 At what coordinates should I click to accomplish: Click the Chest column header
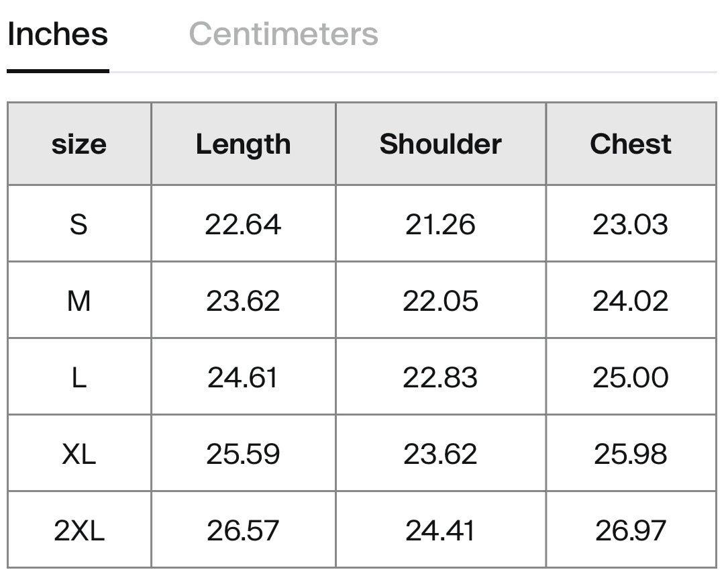pos(631,144)
